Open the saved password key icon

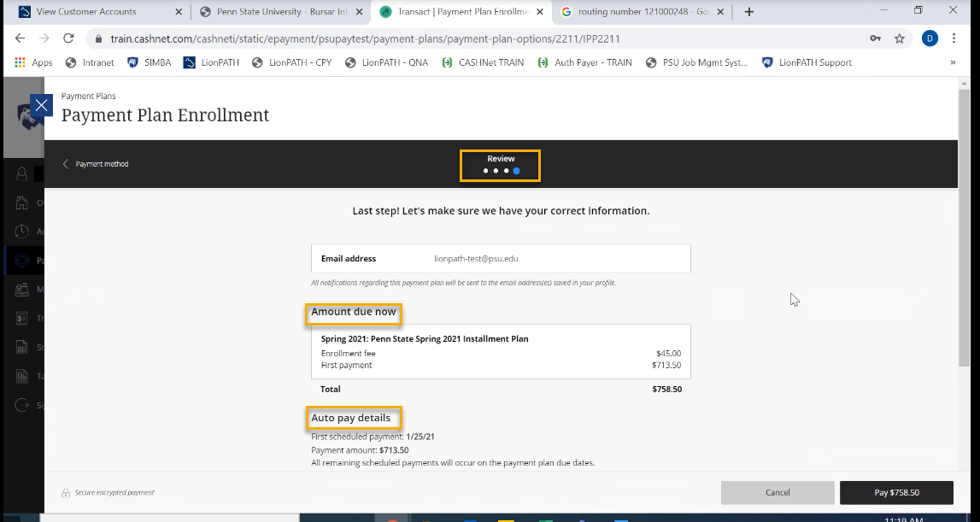(875, 38)
